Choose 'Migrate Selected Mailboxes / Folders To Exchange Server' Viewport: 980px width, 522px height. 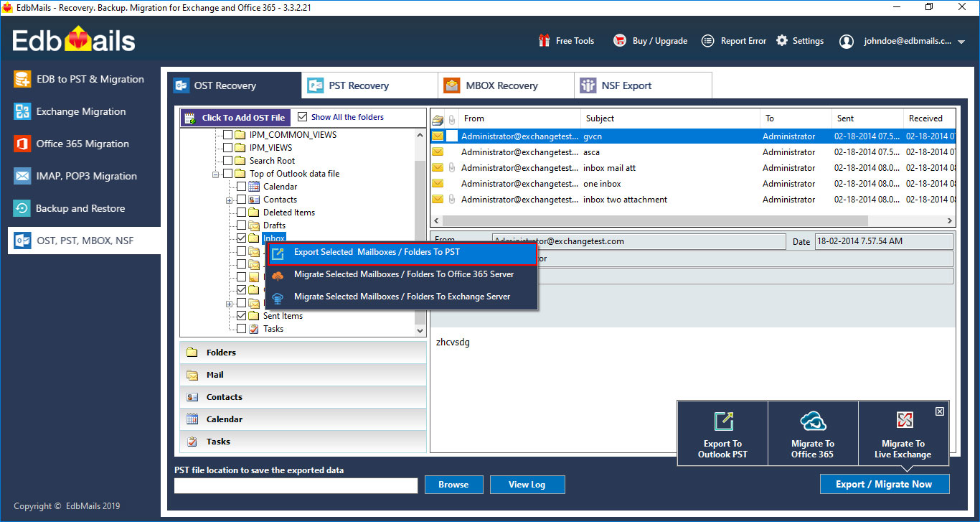click(402, 297)
